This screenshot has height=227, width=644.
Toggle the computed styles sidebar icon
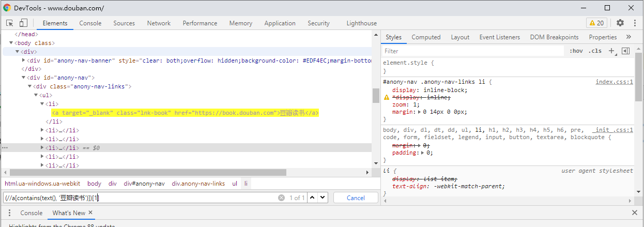[625, 51]
